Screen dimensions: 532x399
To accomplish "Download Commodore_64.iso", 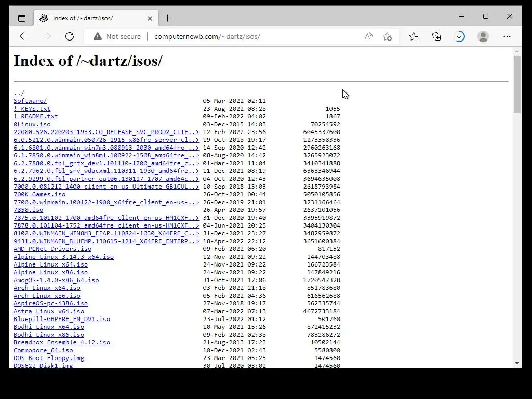I will click(x=43, y=351).
